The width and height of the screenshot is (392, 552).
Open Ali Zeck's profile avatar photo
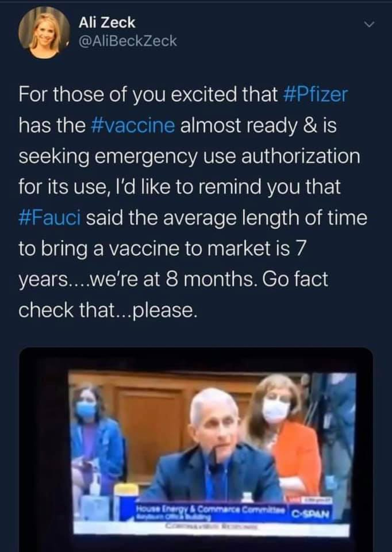coord(44,32)
